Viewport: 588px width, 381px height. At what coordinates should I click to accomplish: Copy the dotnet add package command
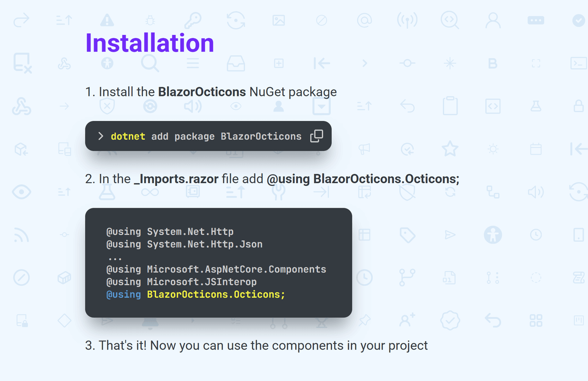point(316,136)
